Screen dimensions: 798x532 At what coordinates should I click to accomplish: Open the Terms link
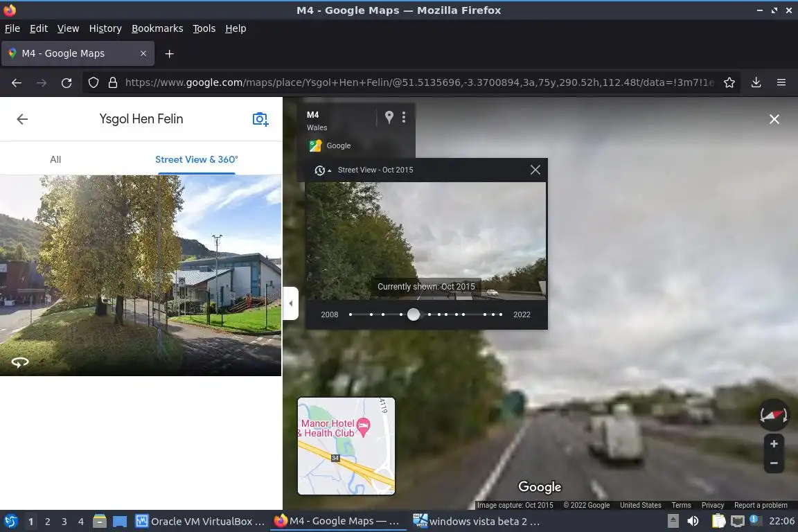(681, 505)
